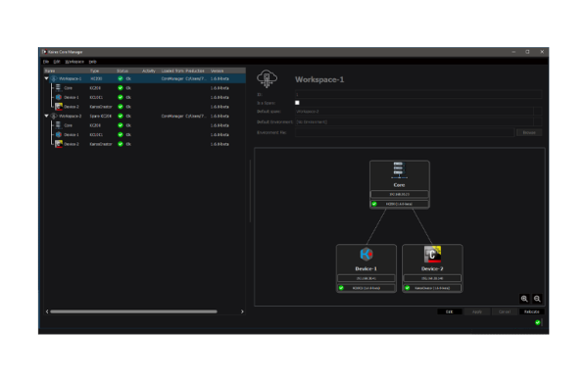Click the IP address field in the Core node

pos(400,194)
